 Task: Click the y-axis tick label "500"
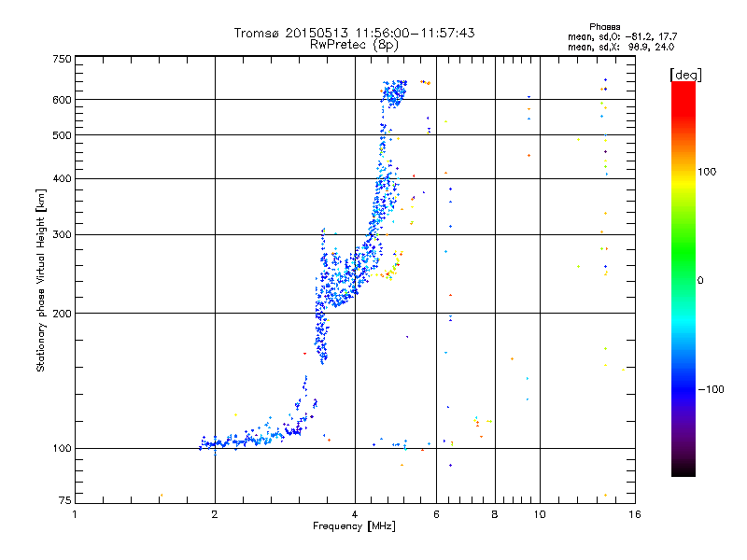coord(62,135)
